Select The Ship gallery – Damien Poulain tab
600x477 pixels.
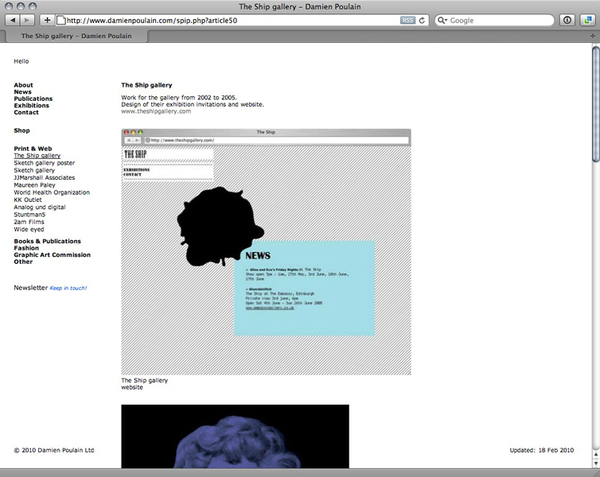76,36
